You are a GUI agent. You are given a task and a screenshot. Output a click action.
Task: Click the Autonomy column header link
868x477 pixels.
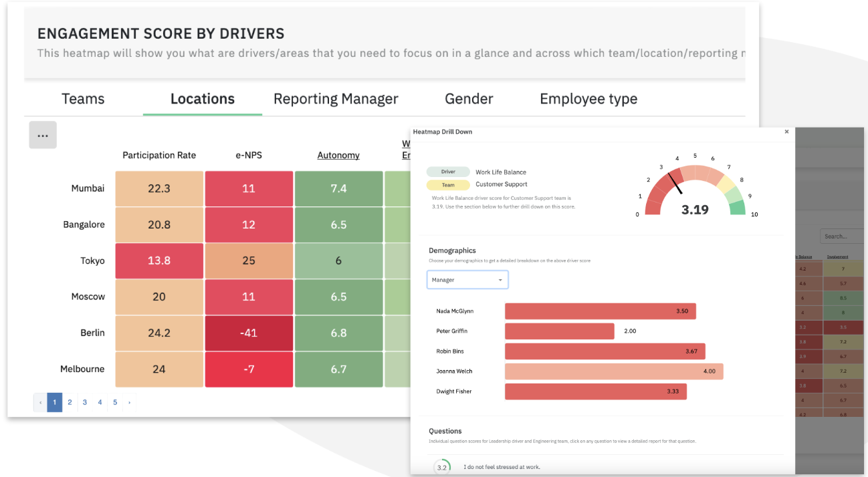point(338,155)
